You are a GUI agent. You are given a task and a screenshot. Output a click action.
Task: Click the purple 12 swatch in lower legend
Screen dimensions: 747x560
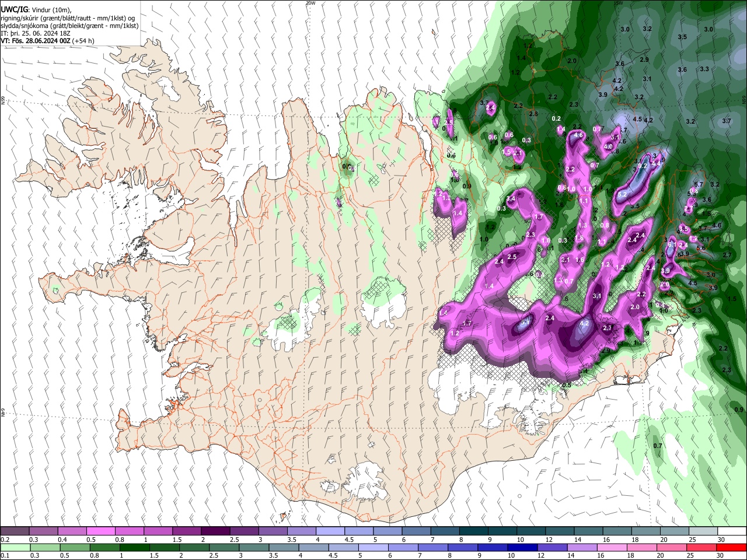coord(552,548)
